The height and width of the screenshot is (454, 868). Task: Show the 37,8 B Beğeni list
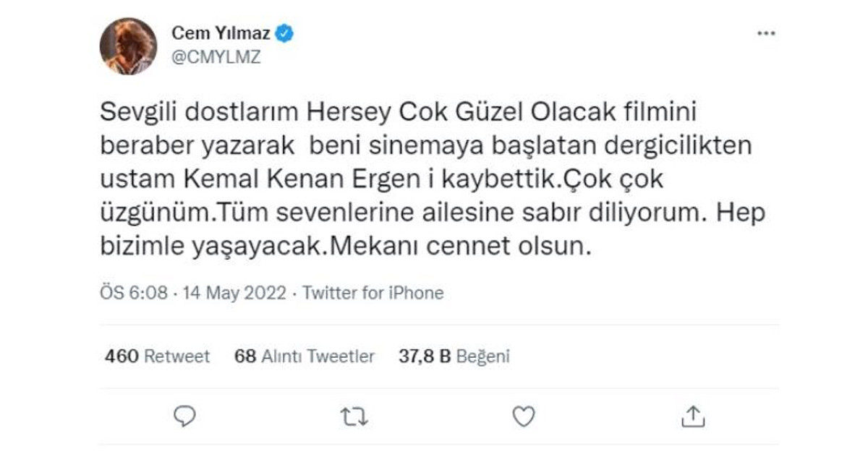click(454, 356)
